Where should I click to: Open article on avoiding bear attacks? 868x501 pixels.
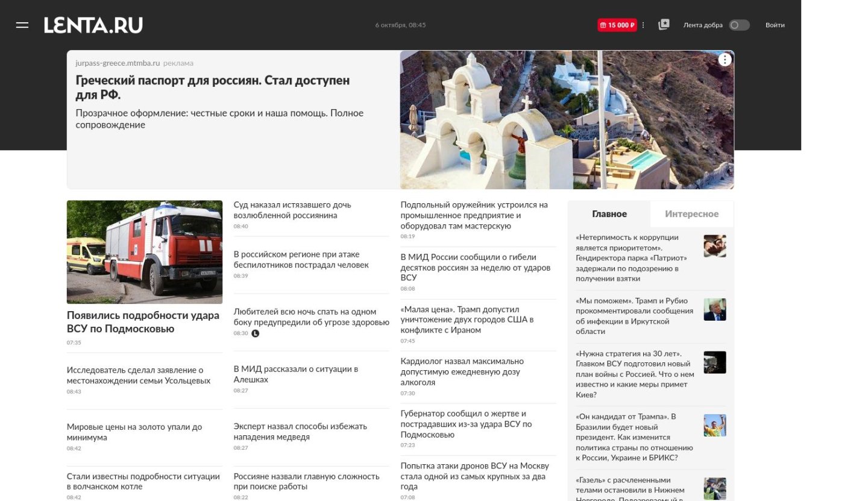[300, 431]
